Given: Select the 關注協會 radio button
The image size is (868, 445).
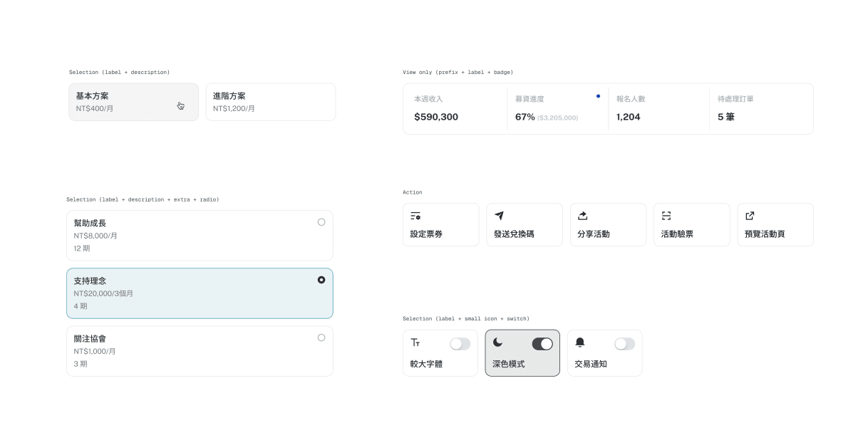Looking at the screenshot, I should click(321, 337).
